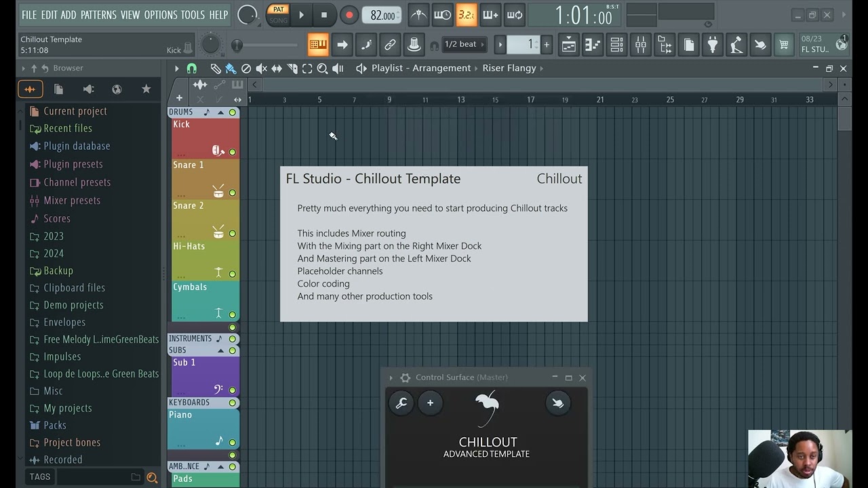Toggle the metronome icon

coord(418,15)
